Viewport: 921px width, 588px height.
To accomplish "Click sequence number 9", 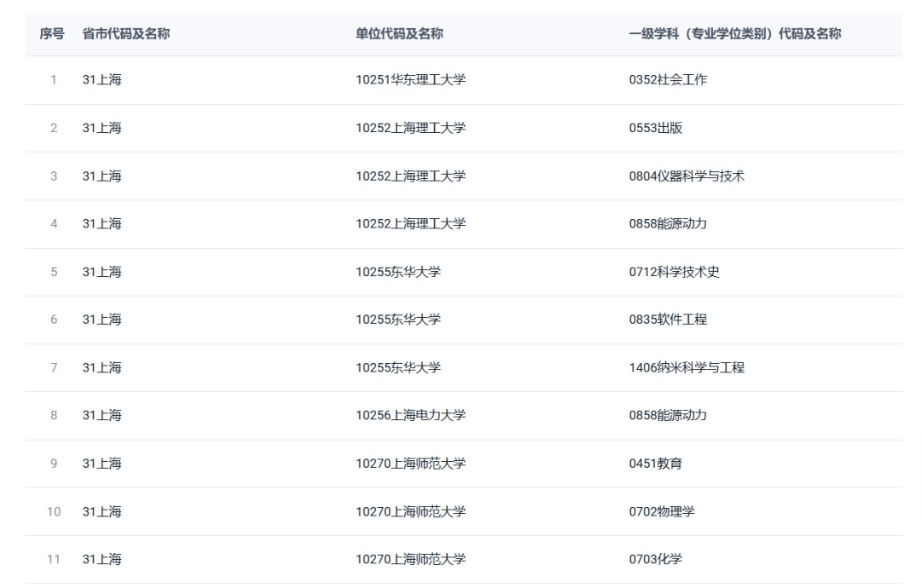I will coord(54,464).
